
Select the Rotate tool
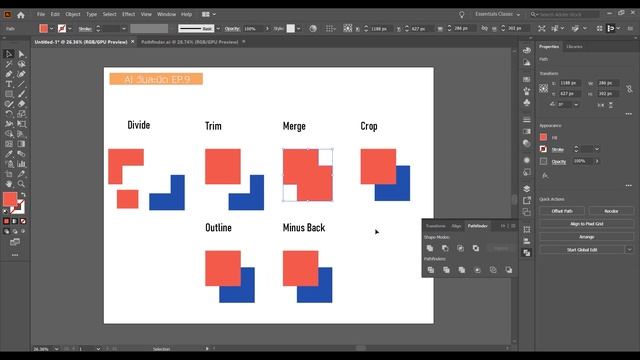click(9, 114)
